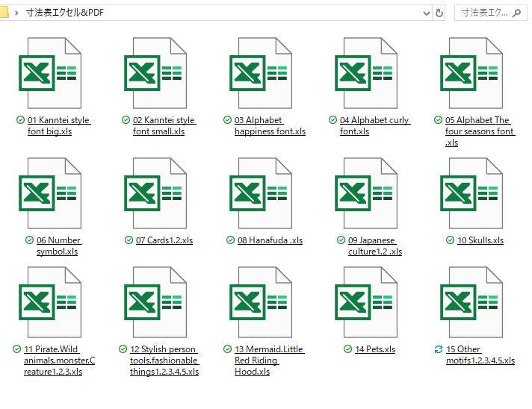Click file name 08 Hanafuda .xls
Viewport: 532px width, 409px height.
(x=270, y=240)
